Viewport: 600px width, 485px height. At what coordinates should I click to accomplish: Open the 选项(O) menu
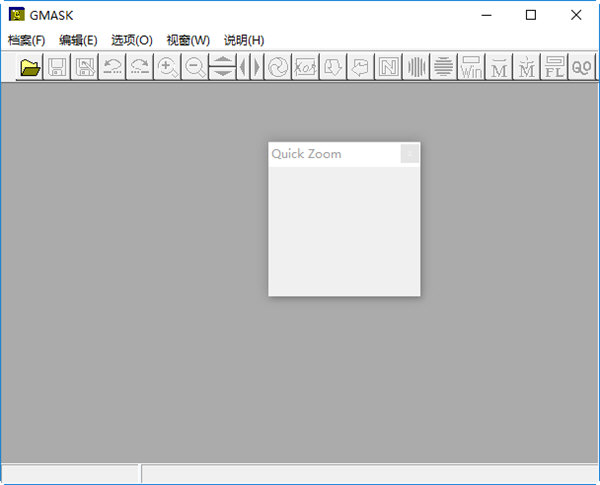(x=132, y=40)
